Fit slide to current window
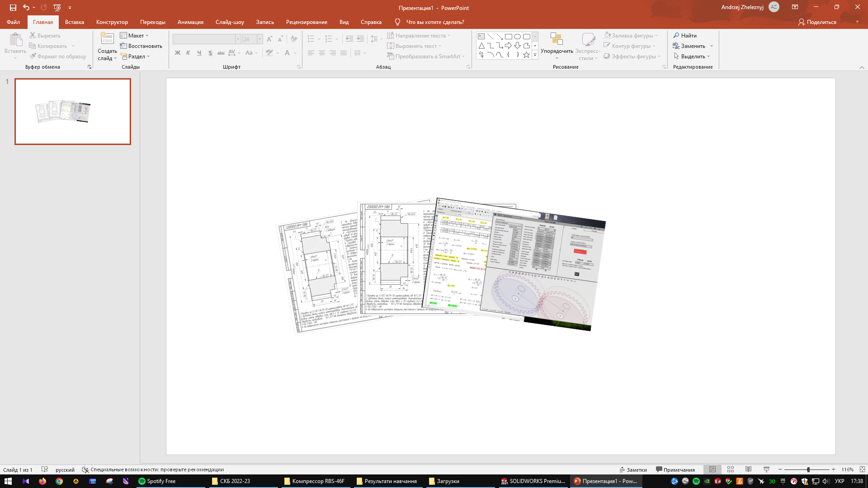Viewport: 868px width, 488px height. click(862, 469)
